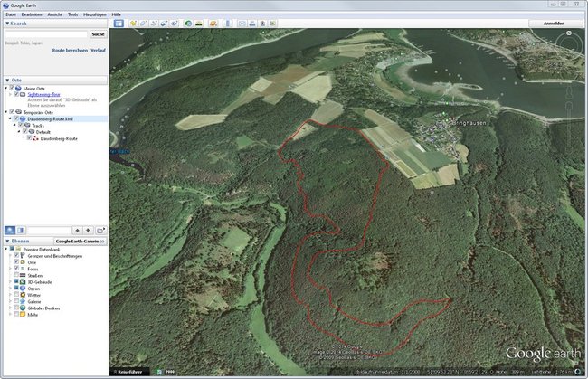Uncheck the Temporäre Orte checkbox
This screenshot has width=588, height=379.
point(12,112)
